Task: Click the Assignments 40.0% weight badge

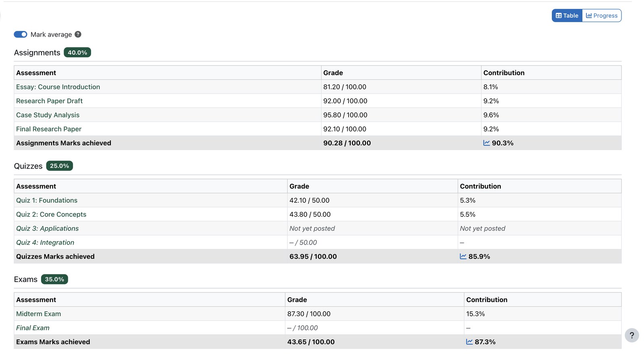Action: coord(77,53)
